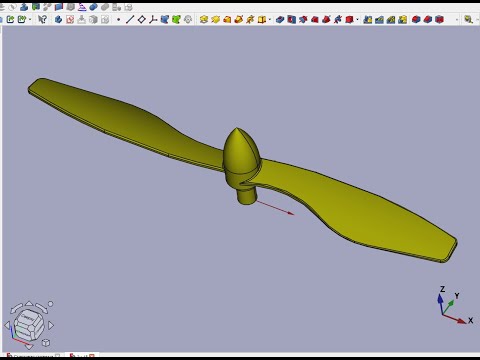Click the small mini-cube menu under navigation cube
This screenshot has height=360, width=480.
click(x=46, y=343)
